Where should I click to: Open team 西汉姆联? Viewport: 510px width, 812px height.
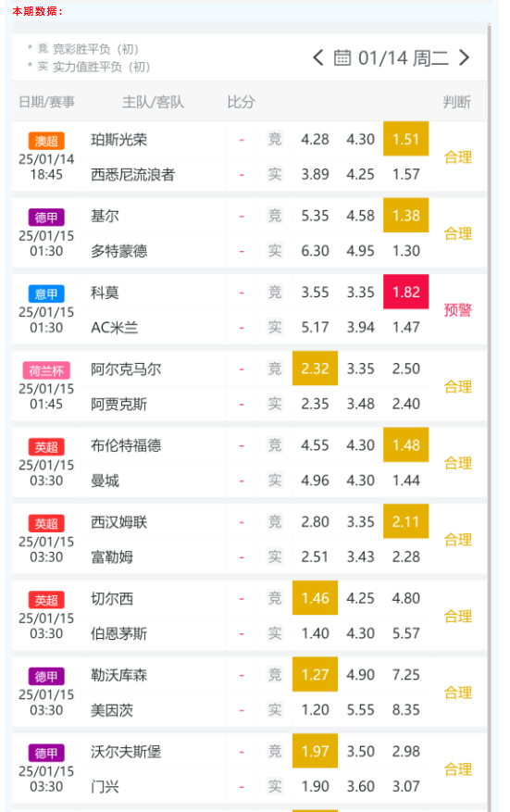[119, 522]
